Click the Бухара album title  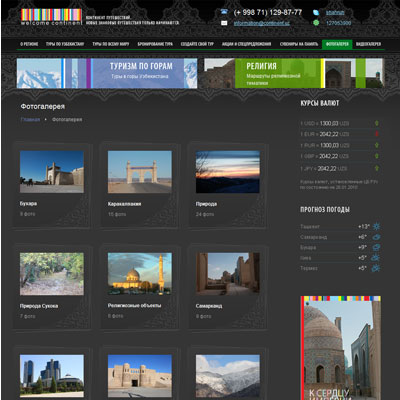coord(28,203)
